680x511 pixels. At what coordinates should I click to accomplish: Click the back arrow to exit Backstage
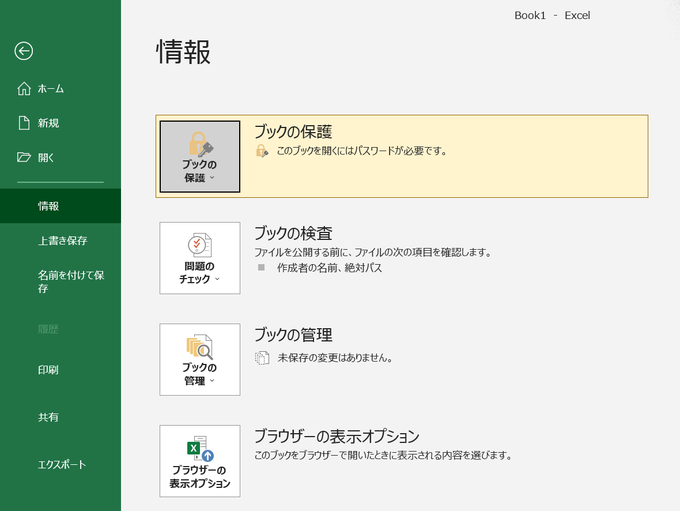tap(23, 51)
